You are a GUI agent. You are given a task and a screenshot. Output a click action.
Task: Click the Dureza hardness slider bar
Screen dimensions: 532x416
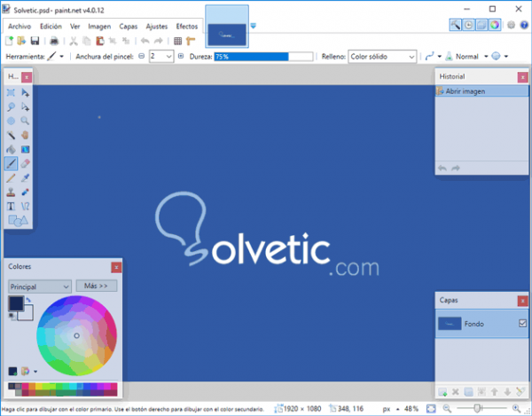(x=263, y=57)
